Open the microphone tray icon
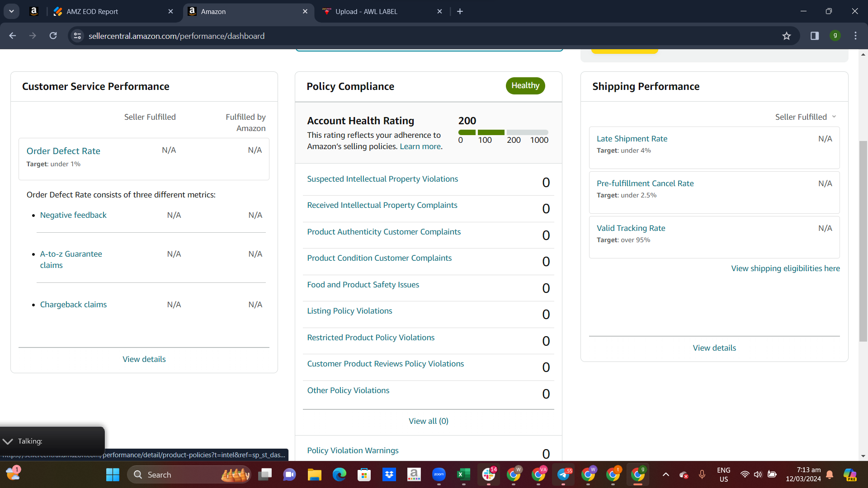Image resolution: width=868 pixels, height=488 pixels. [702, 474]
